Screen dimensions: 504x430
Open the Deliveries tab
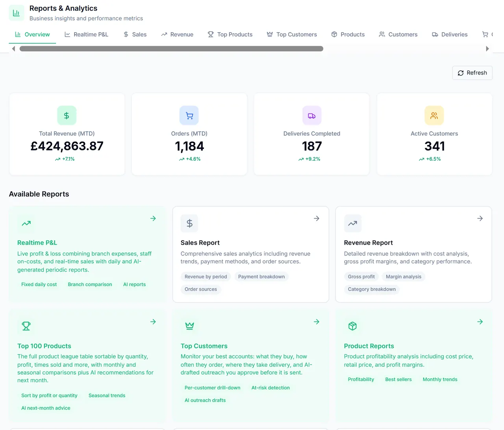click(450, 35)
